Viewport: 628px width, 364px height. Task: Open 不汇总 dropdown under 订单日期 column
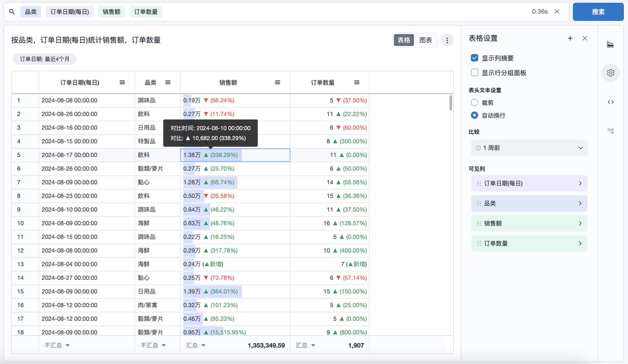point(57,345)
